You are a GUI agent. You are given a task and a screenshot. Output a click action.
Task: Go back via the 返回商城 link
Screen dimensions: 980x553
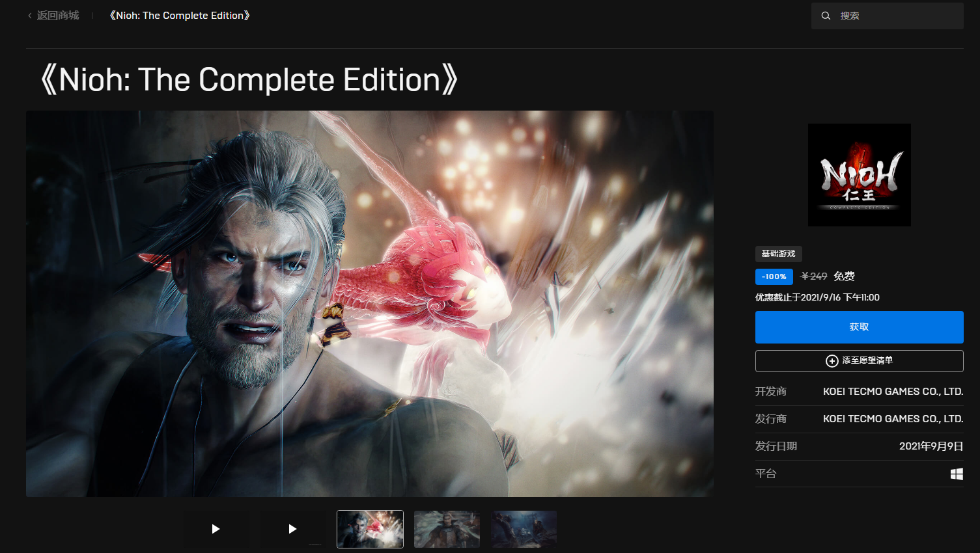click(x=57, y=16)
